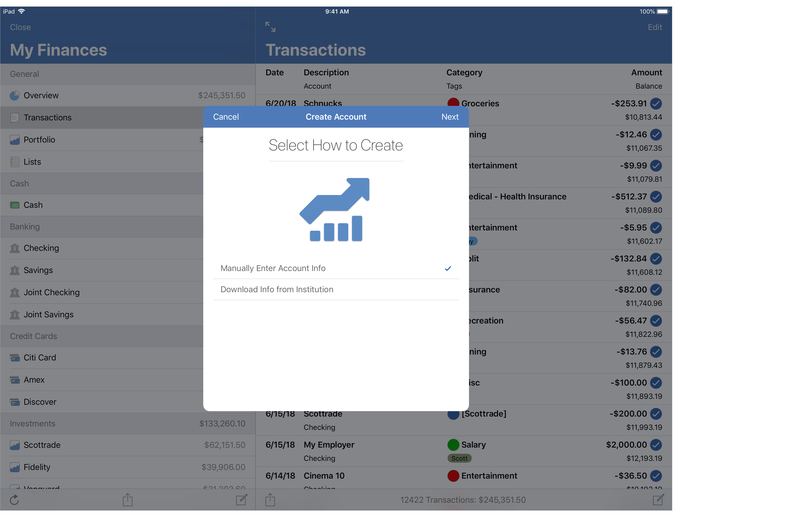Toggle cleared checkmark on -$100.00 transaction
The width and height of the screenshot is (812, 517).
[656, 383]
